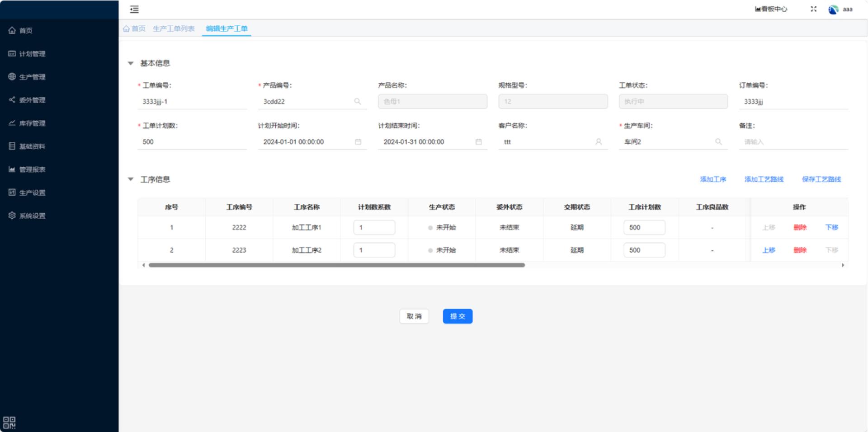
Task: Click the QR code icon at sidebar bottom
Action: 9,423
